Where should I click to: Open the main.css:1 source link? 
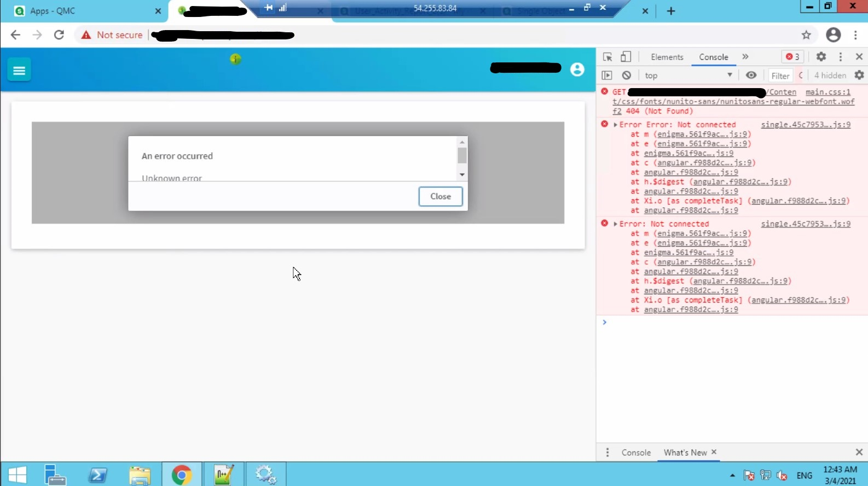(x=828, y=92)
